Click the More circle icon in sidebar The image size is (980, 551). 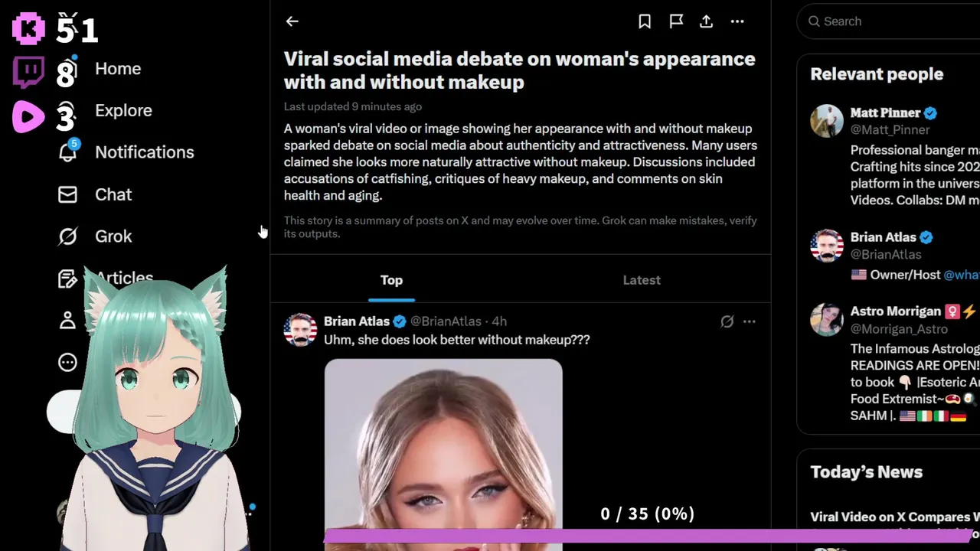67,362
